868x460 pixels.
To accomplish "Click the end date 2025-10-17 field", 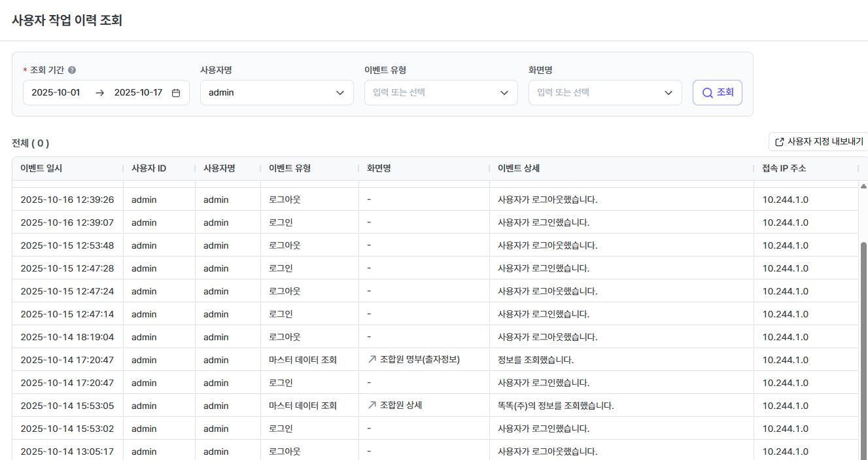I will (138, 93).
